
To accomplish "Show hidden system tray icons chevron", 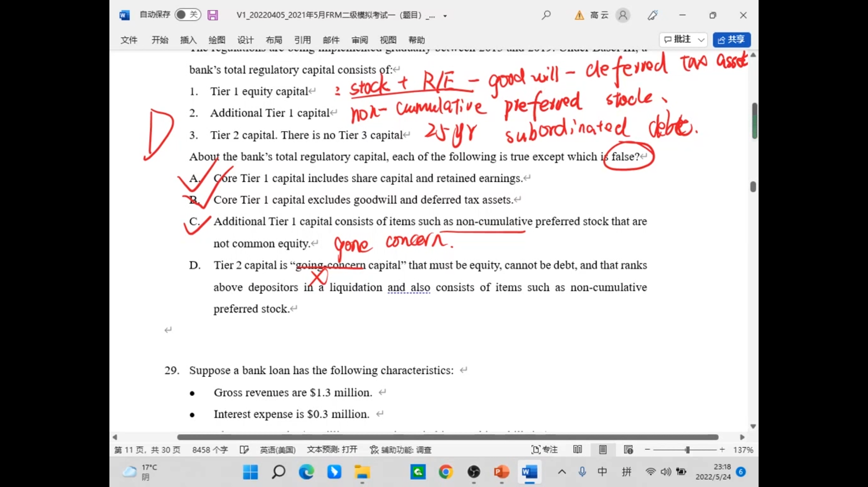I will tap(561, 472).
